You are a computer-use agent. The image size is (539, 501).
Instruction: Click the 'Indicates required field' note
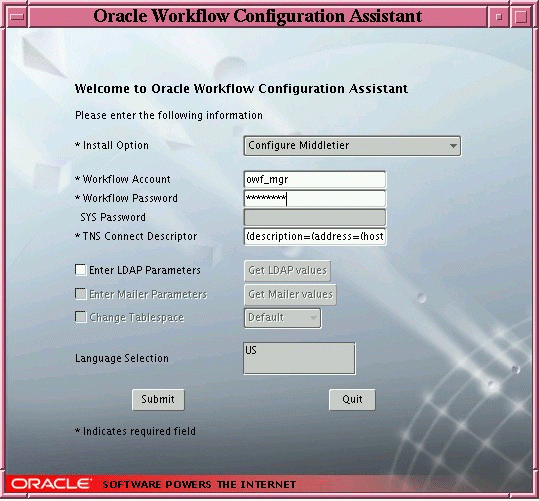click(135, 431)
